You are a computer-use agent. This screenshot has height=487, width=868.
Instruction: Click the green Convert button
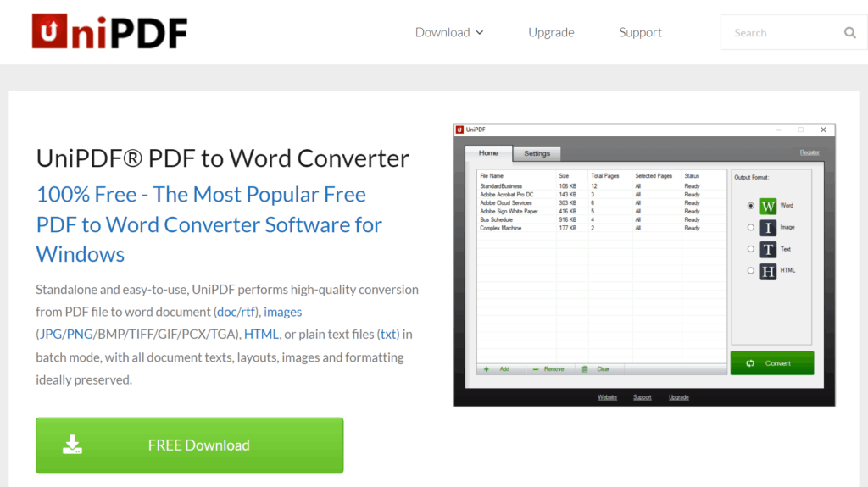tap(771, 363)
